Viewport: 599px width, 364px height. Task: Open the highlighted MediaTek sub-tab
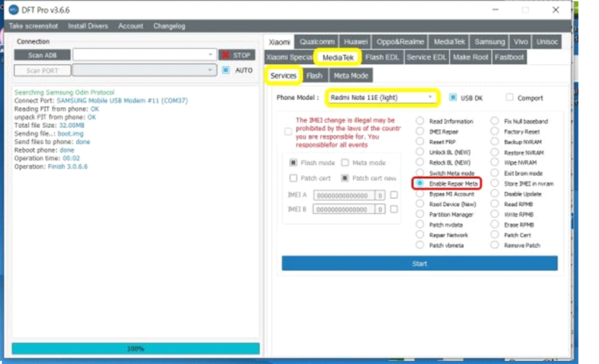pos(338,57)
